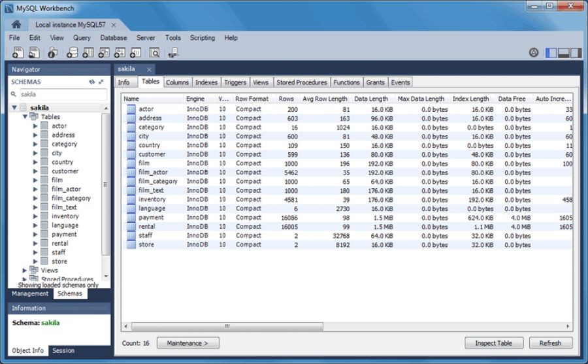Collapse the Tables tree node
Image resolution: width=588 pixels, height=364 pixels.
point(25,117)
